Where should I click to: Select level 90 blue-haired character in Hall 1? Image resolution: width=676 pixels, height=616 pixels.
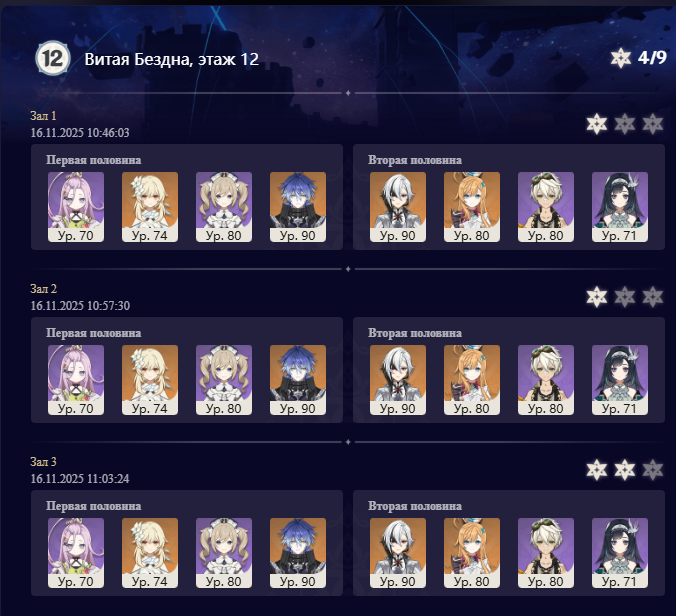pos(298,207)
